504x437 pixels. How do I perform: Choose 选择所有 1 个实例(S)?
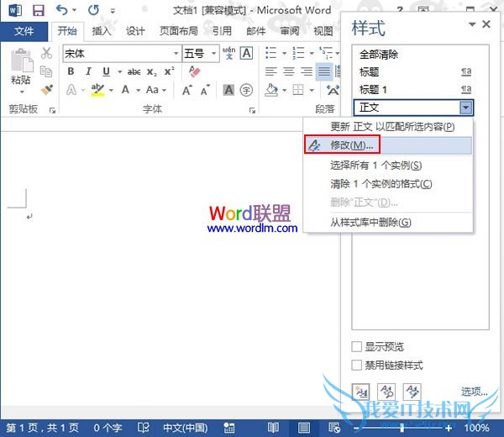[388, 166]
